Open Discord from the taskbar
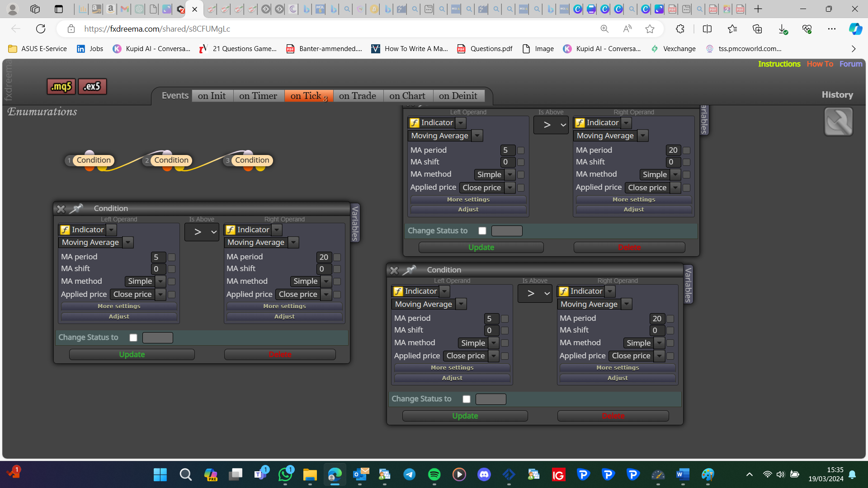Viewport: 868px width, 488px height. pyautogui.click(x=484, y=474)
